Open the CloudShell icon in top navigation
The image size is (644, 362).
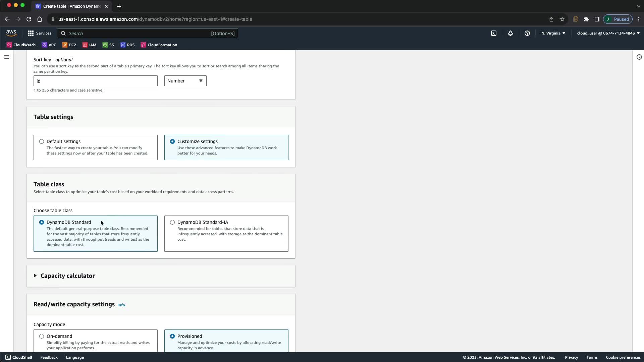point(494,33)
